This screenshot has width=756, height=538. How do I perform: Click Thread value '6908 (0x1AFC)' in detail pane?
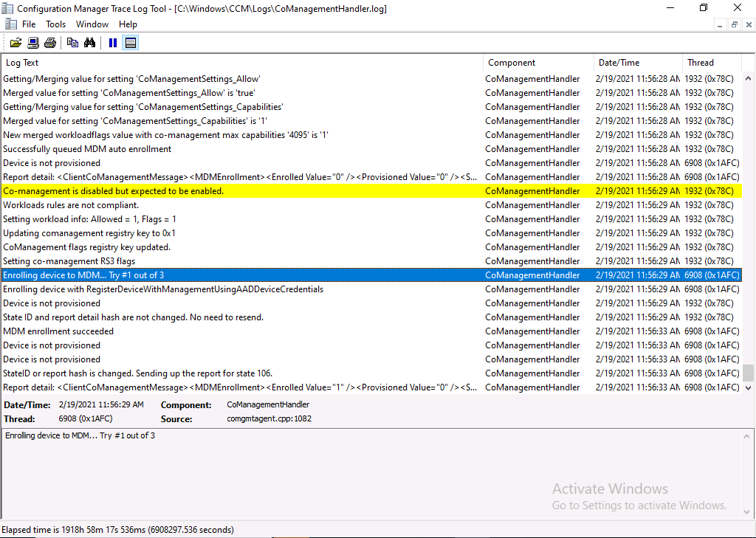[x=86, y=419]
